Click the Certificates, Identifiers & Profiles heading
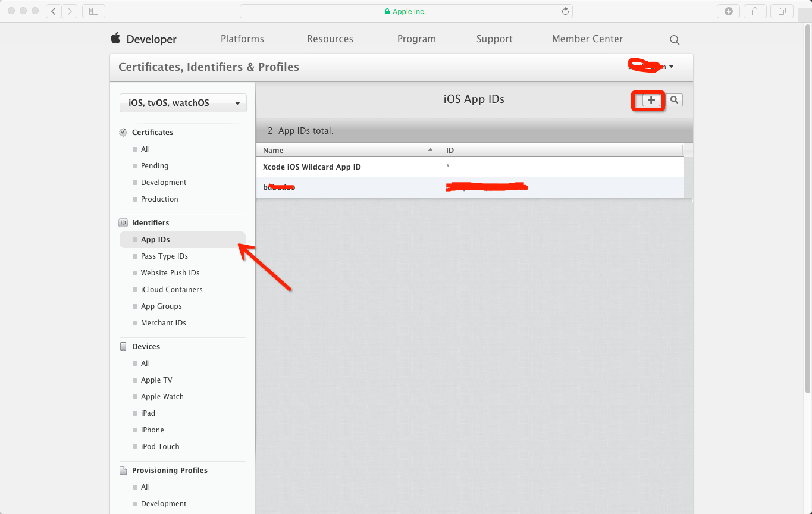812x514 pixels. pyautogui.click(x=209, y=67)
